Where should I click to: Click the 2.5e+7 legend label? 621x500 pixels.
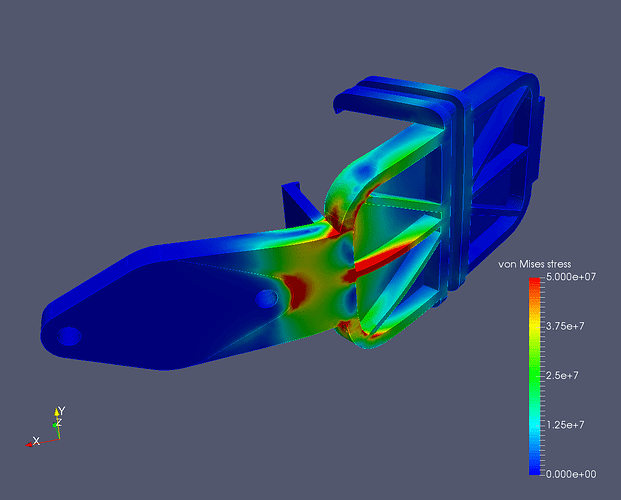click(562, 375)
